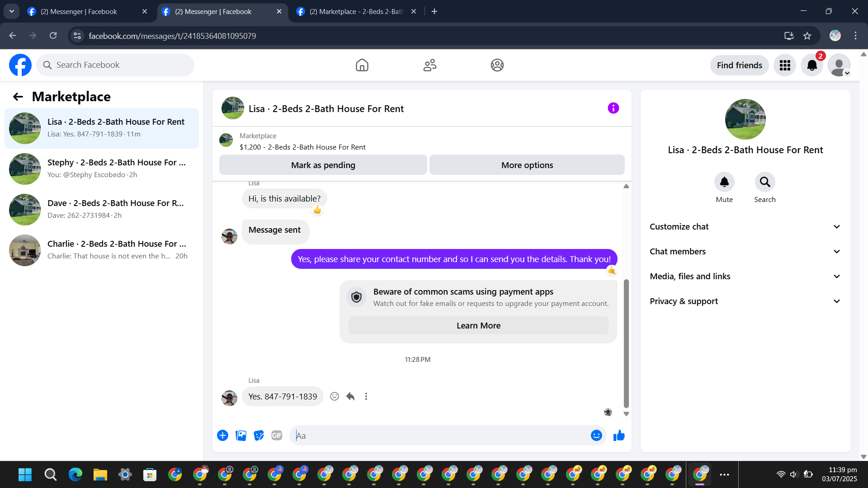Mute this conversation with bell icon

724,182
